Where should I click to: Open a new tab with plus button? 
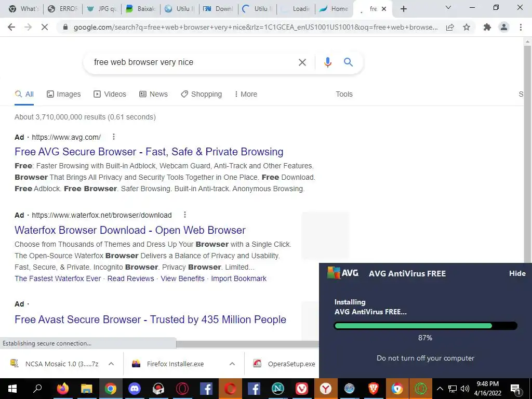coord(403,9)
